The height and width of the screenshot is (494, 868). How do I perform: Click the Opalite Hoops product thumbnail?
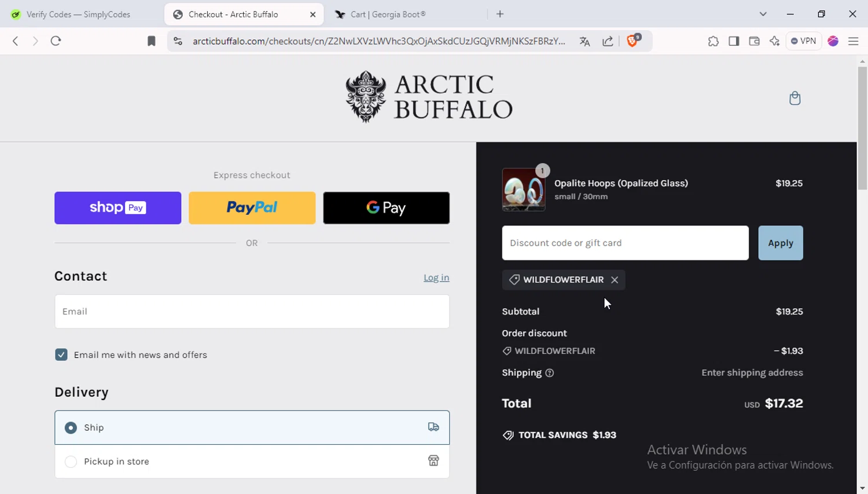(523, 189)
